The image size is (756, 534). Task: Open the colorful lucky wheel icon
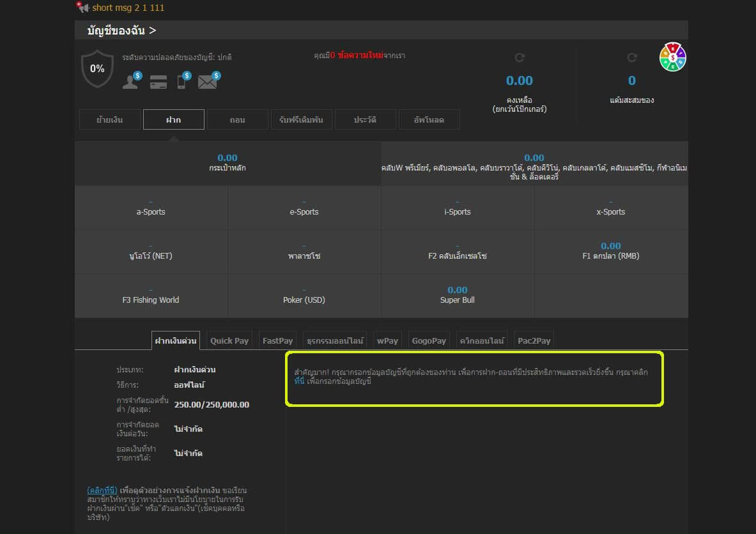tap(672, 57)
